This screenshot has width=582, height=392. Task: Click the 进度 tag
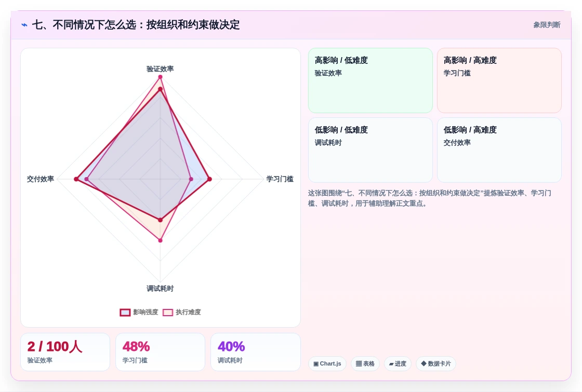[x=398, y=363]
